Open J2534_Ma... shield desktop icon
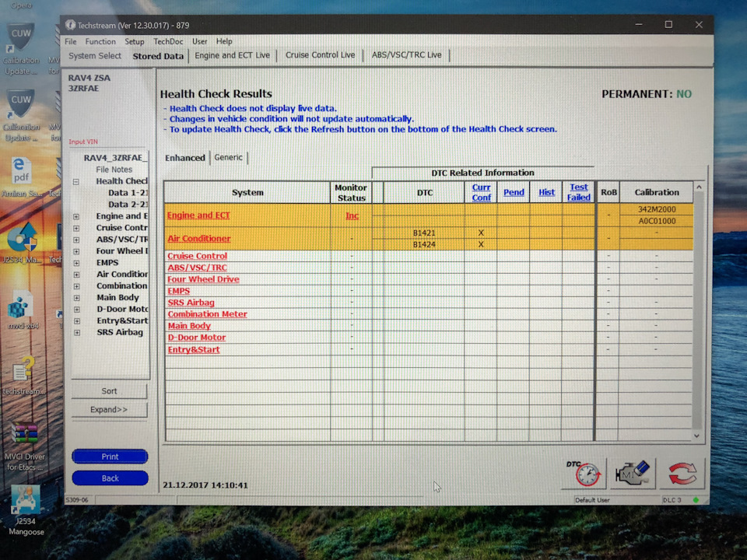 coord(22,243)
